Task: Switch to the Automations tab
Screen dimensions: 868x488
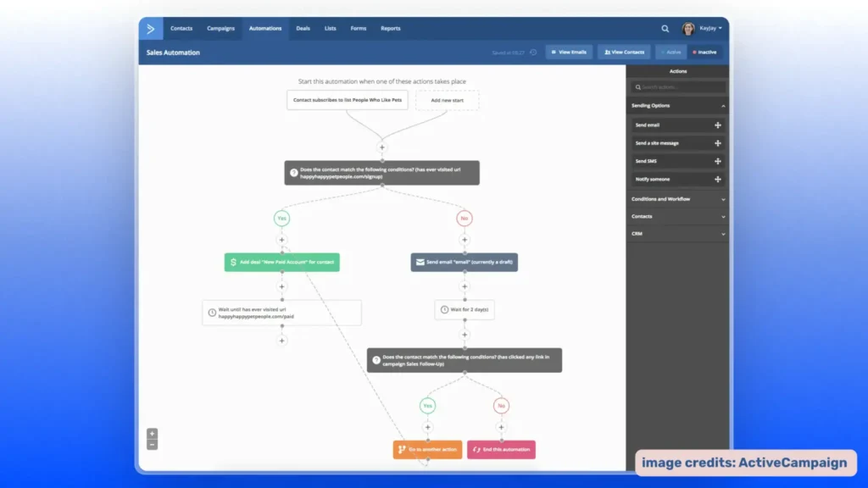Action: pyautogui.click(x=265, y=28)
